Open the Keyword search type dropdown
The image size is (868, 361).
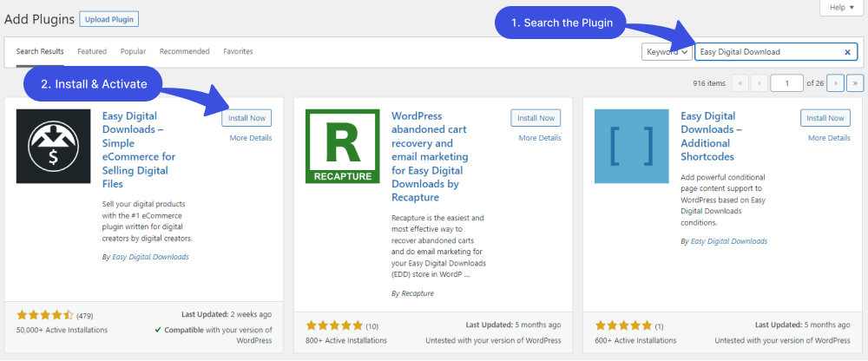click(667, 51)
